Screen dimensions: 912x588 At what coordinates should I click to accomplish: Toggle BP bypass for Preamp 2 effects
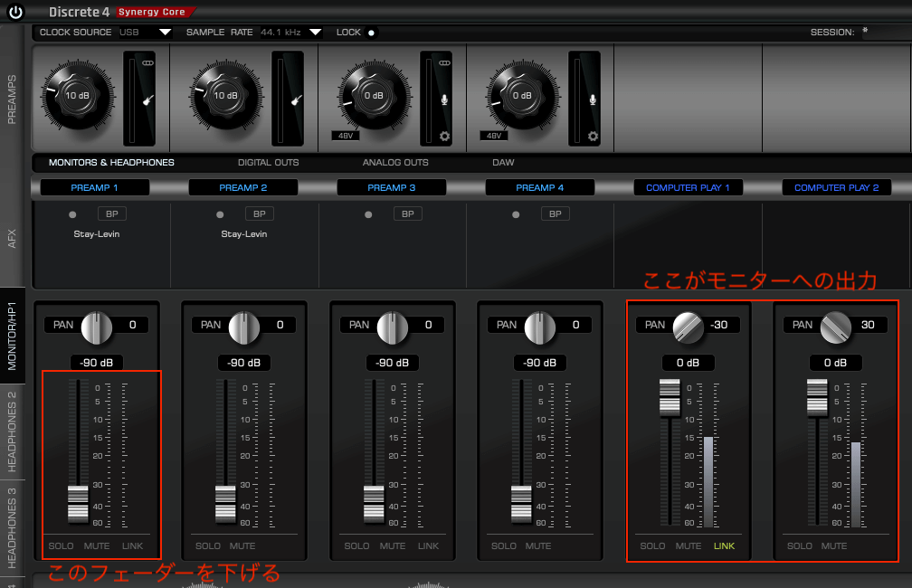click(x=260, y=214)
